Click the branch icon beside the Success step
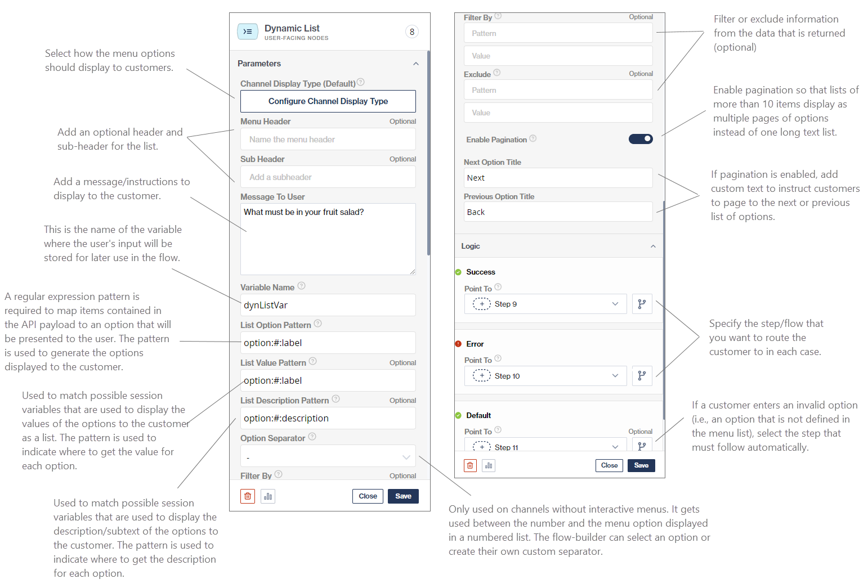Screen dimensions: 868x588 (x=642, y=303)
